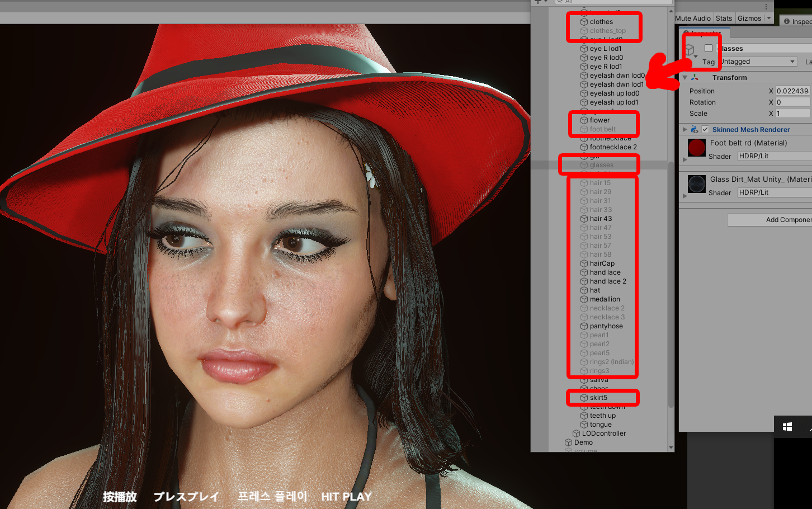Enable the glasses object active checkbox

pos(709,48)
